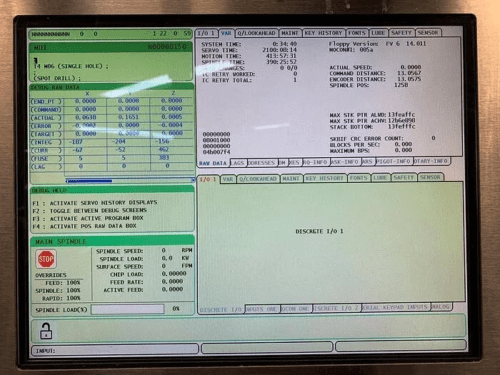500x375 pixels.
Task: Click the horizontal scrollbar under raw data table
Action: click(130, 181)
